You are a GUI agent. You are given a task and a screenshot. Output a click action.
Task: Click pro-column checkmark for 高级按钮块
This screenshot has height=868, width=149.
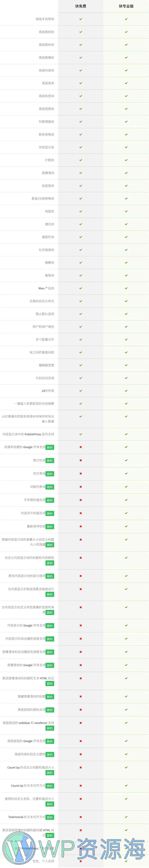click(x=126, y=32)
